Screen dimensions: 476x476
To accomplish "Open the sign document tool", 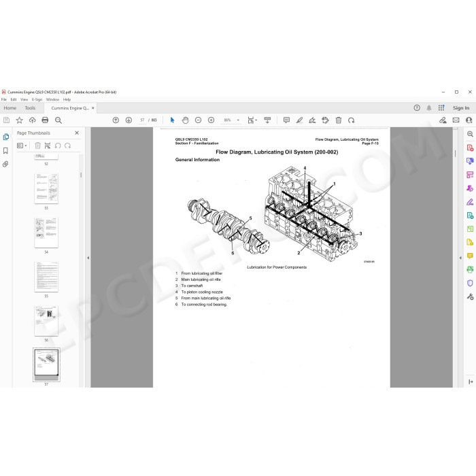I will [x=312, y=120].
